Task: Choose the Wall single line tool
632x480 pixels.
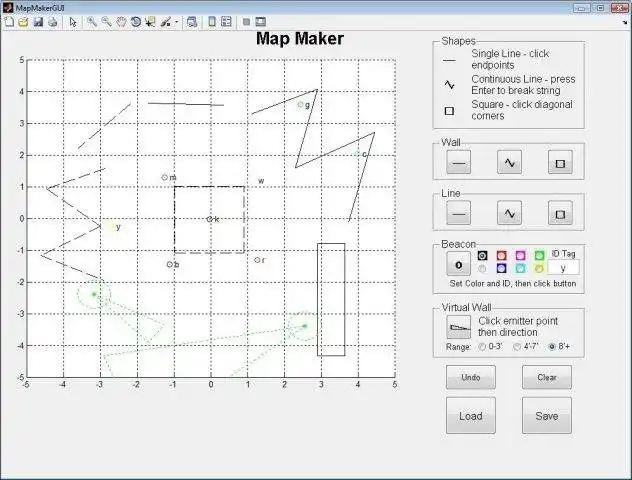Action: click(459, 163)
